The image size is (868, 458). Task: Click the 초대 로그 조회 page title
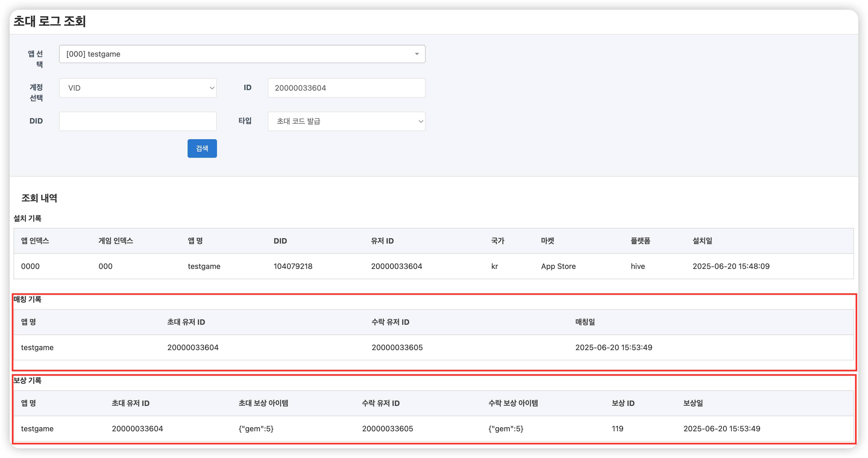pyautogui.click(x=50, y=21)
